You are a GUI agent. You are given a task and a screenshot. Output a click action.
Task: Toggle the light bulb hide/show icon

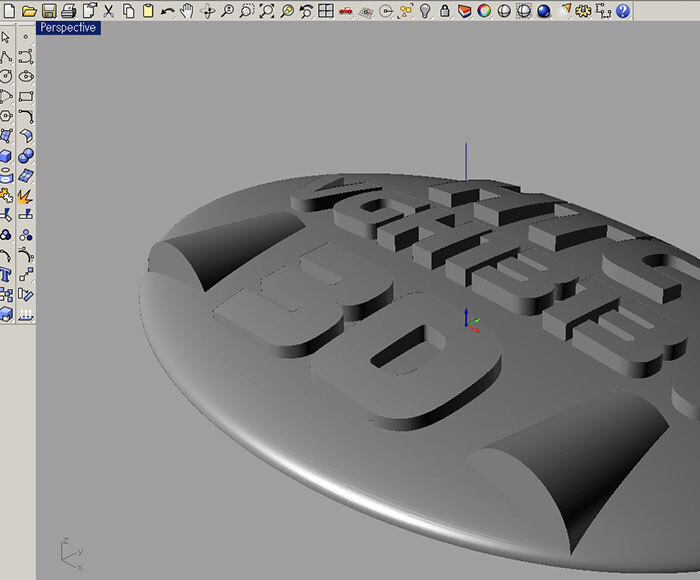(424, 11)
